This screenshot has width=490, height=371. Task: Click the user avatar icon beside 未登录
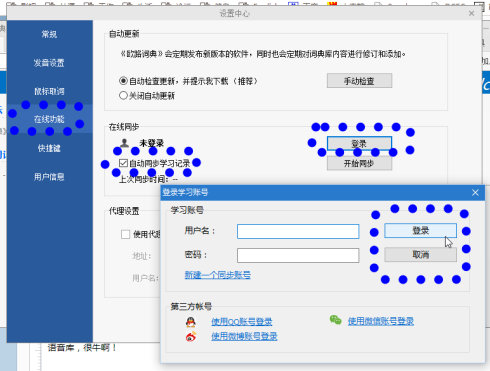(125, 143)
